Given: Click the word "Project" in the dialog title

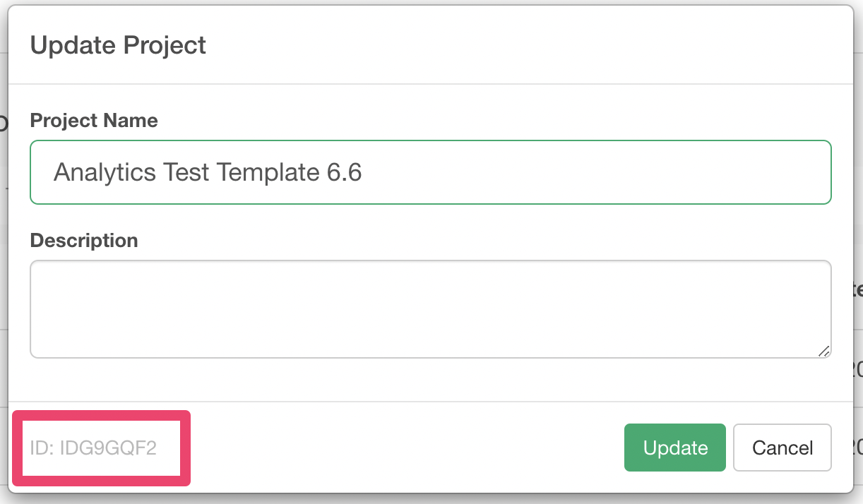Looking at the screenshot, I should pos(165,46).
